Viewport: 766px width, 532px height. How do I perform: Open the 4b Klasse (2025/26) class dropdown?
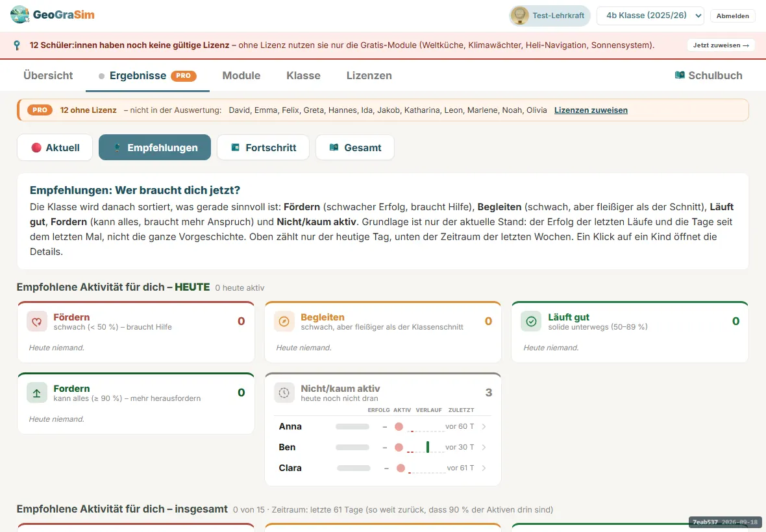[650, 16]
